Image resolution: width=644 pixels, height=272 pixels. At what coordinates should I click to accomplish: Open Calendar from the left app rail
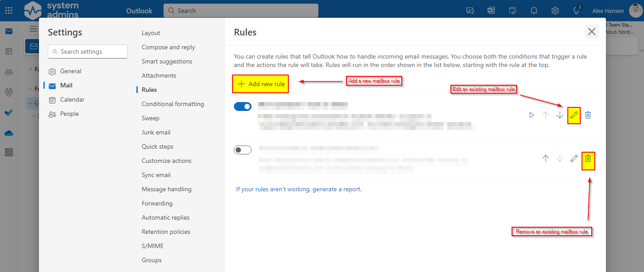coord(9,51)
